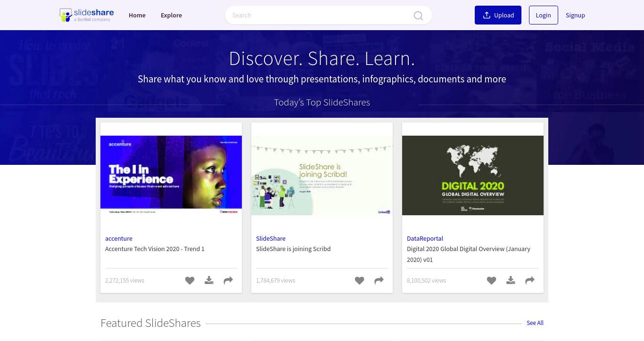Open the SlideShare is joining Scribd title
This screenshot has height=341, width=644.
click(293, 249)
